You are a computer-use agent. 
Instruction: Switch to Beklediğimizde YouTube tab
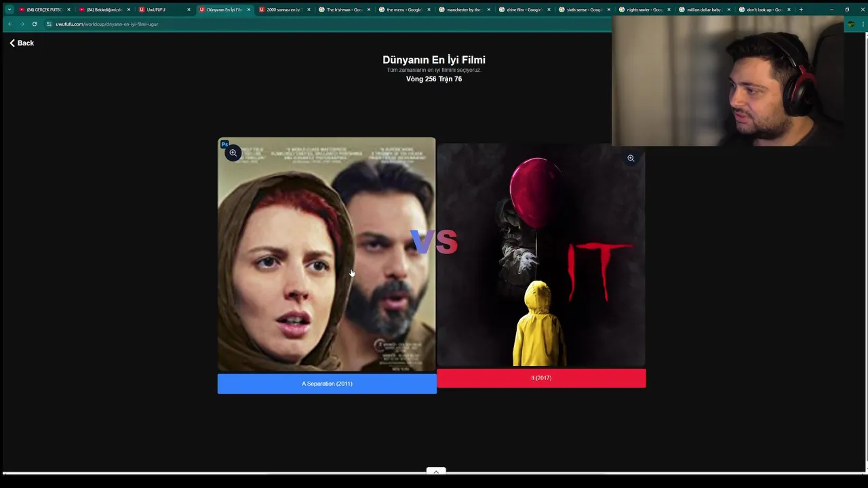point(104,9)
